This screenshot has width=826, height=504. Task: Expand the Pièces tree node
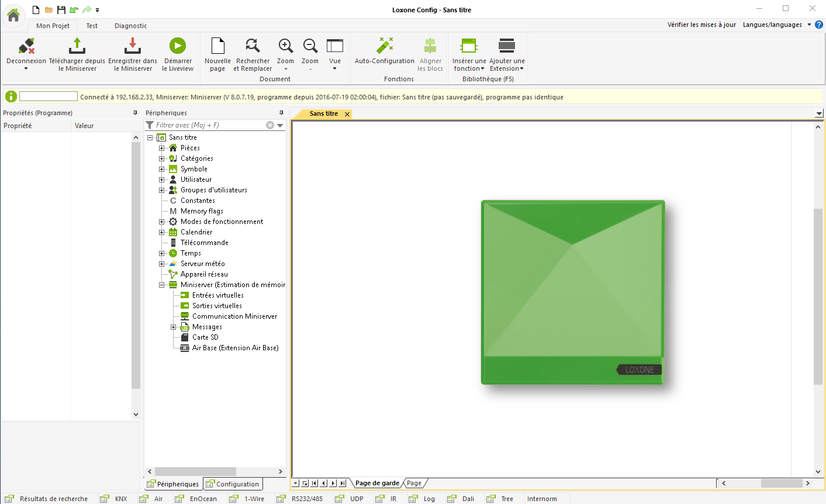click(162, 148)
